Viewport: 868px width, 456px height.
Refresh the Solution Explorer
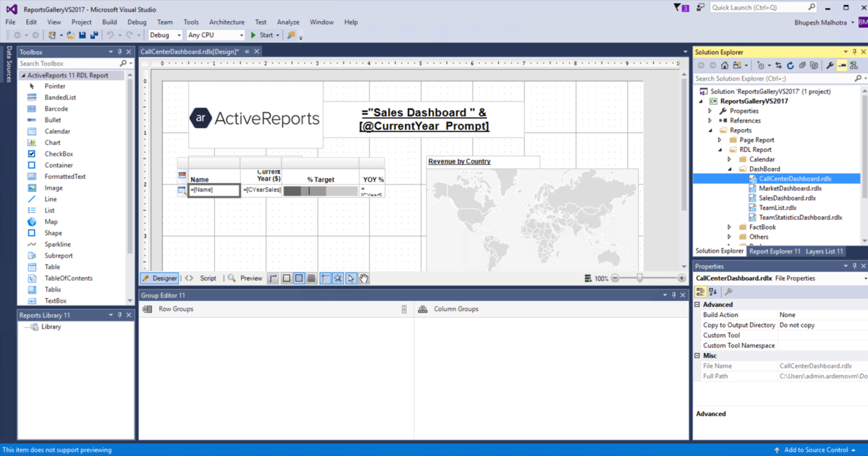[790, 65]
